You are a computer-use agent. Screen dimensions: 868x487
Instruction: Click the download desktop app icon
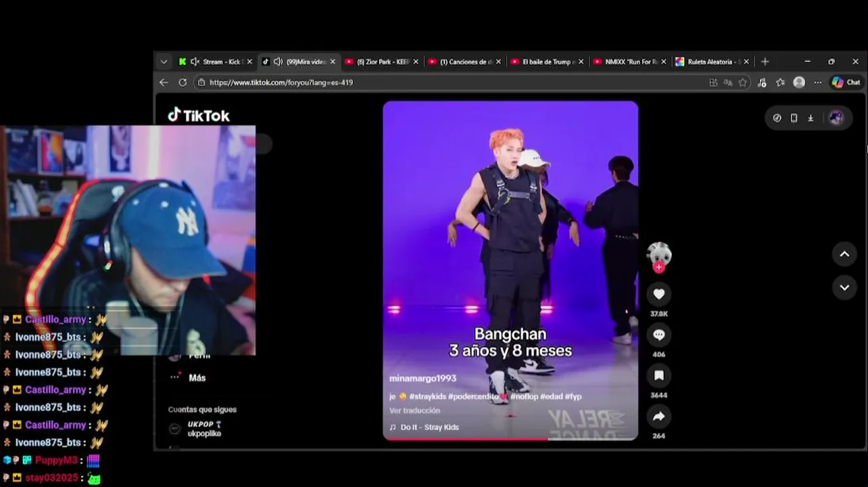(x=811, y=118)
